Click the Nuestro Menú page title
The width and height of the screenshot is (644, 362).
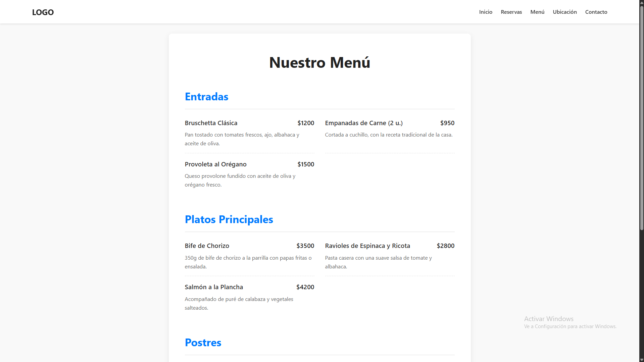coord(319,63)
